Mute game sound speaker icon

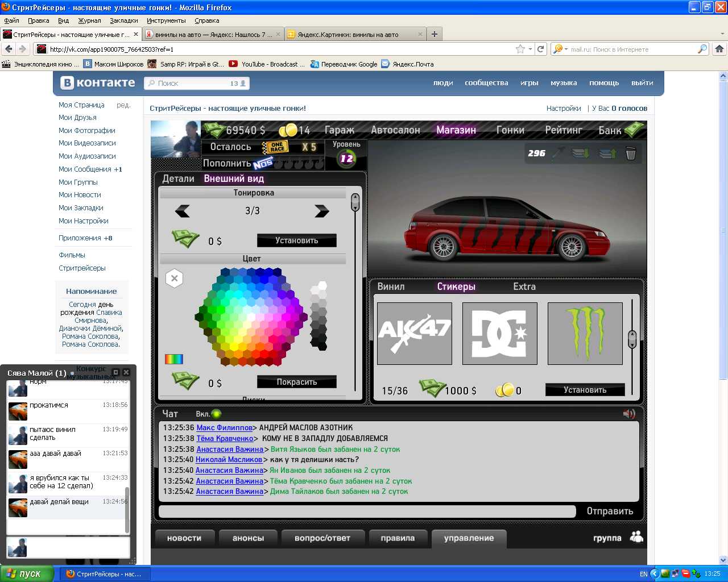coord(629,414)
